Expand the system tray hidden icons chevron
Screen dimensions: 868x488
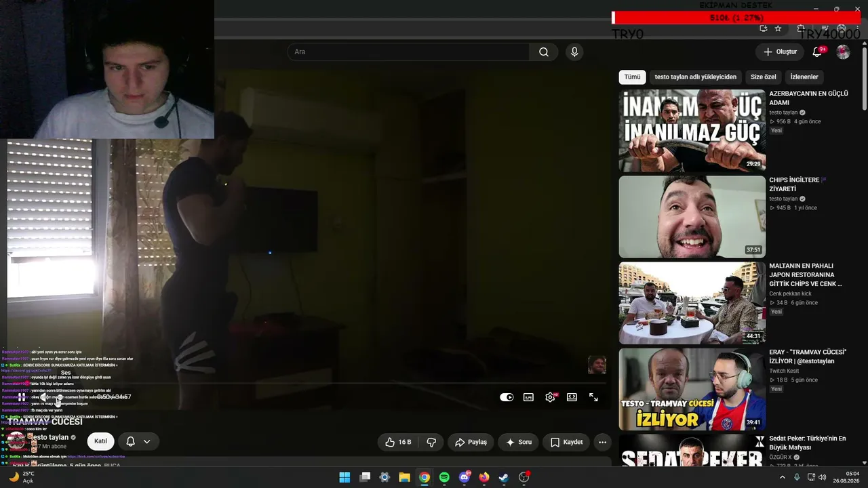782,477
